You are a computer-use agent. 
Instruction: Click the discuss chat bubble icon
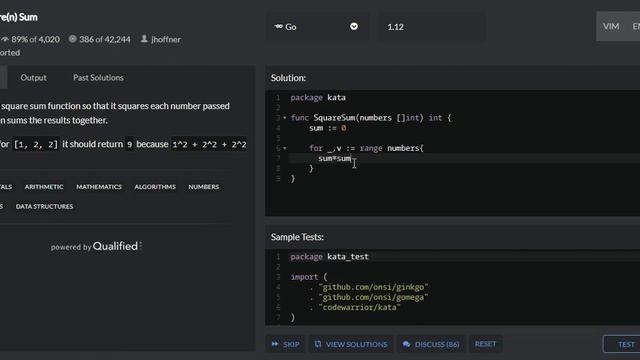pyautogui.click(x=406, y=344)
